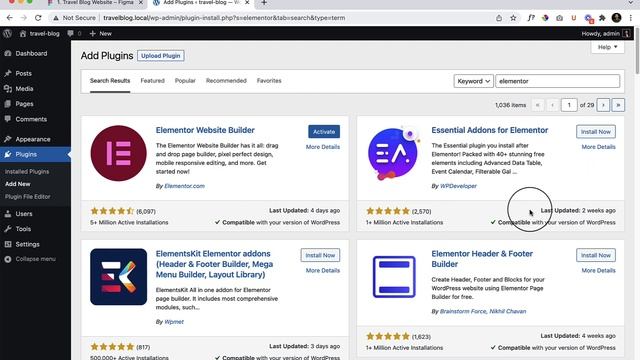Install Elementor Header & Footer Builder
640x360 pixels.
click(596, 256)
